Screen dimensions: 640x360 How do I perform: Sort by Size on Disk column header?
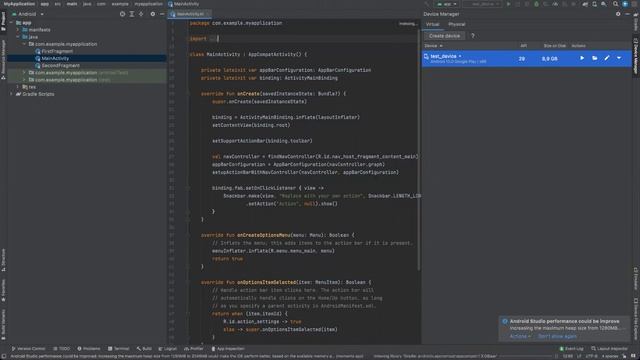point(555,46)
